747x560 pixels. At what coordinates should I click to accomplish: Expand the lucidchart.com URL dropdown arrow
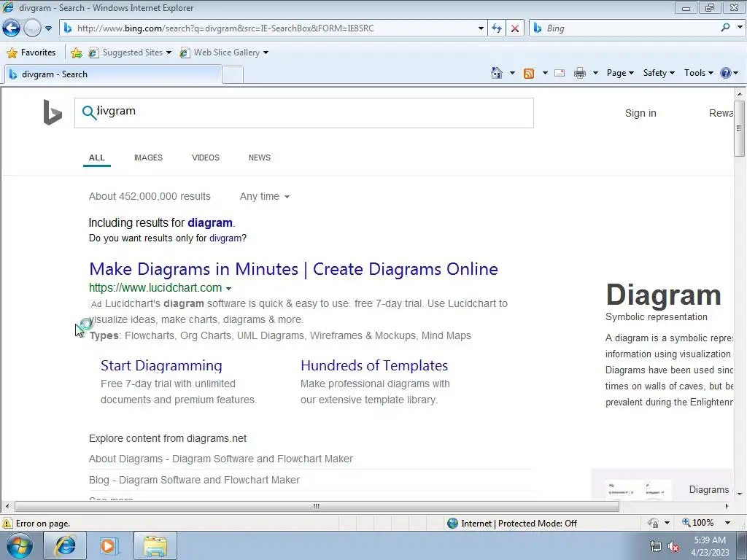[x=228, y=289]
